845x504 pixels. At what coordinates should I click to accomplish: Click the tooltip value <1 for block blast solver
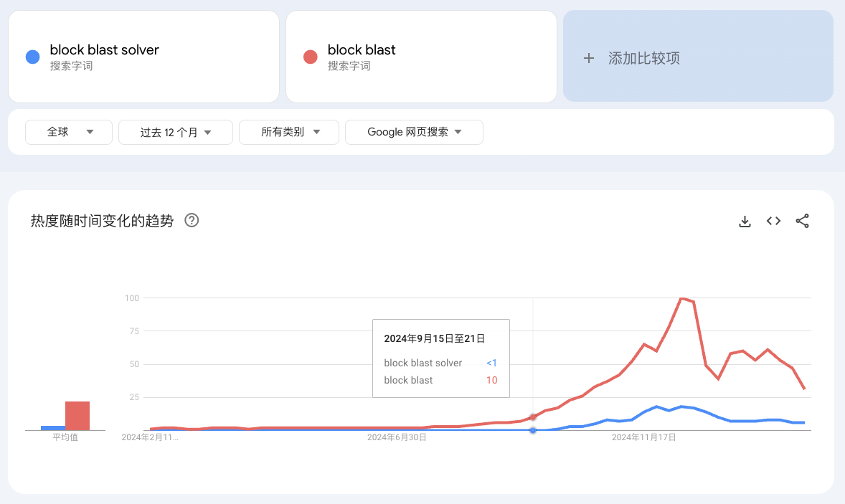click(491, 363)
